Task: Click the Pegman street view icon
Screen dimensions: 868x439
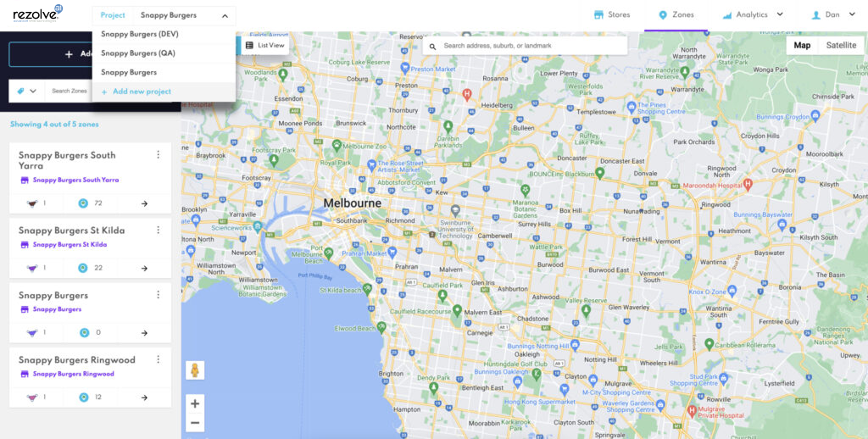Action: tap(195, 370)
